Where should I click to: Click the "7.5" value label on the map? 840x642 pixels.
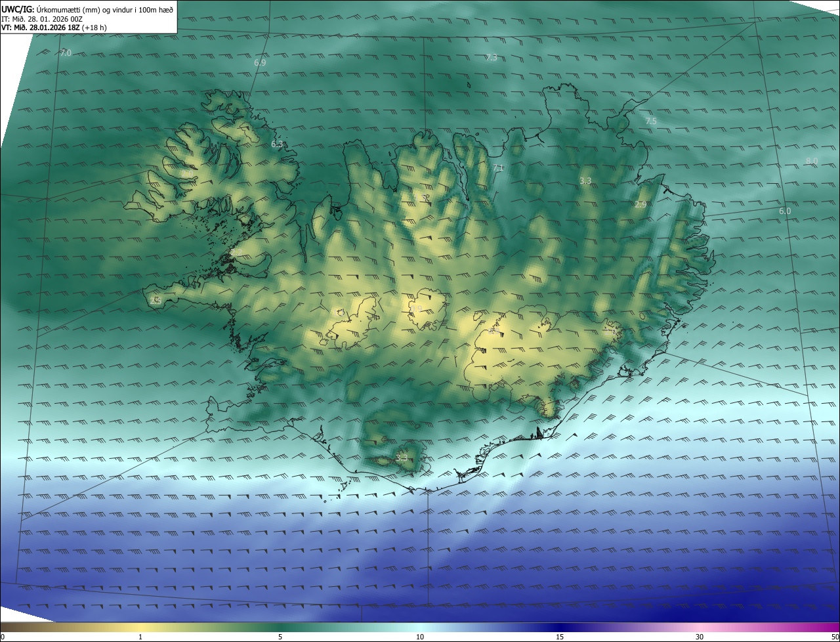[x=651, y=121]
